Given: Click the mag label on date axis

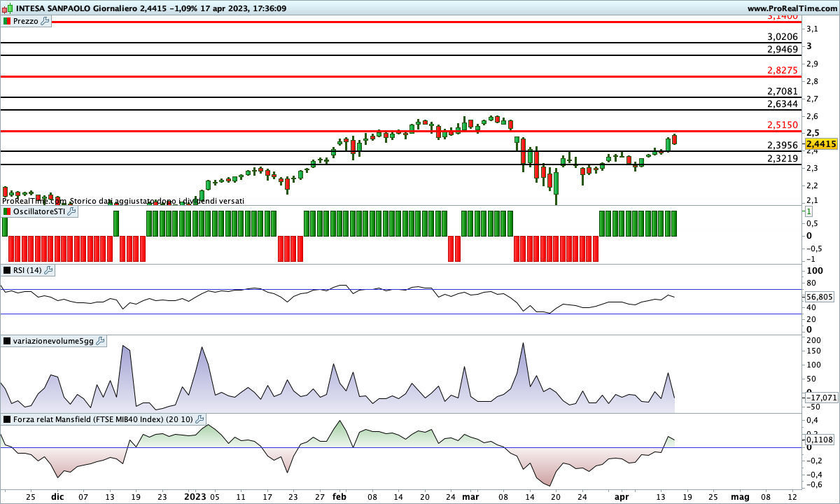Looking at the screenshot, I should point(740,496).
